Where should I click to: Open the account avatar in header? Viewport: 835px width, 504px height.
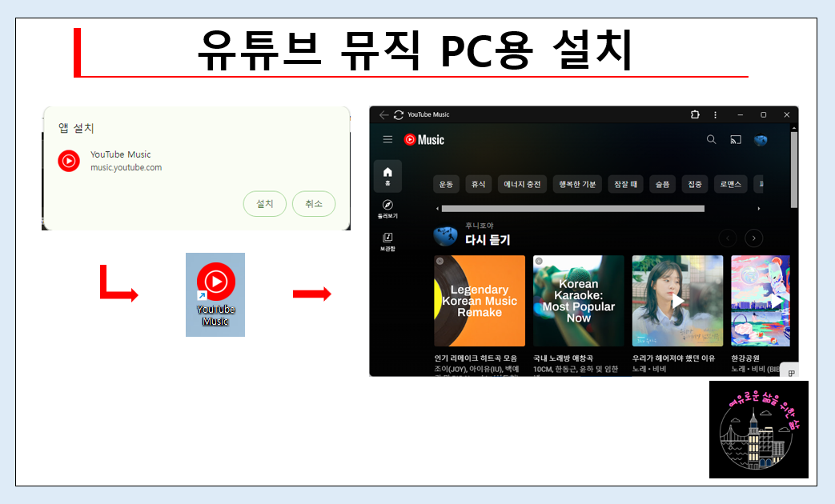coord(761,140)
